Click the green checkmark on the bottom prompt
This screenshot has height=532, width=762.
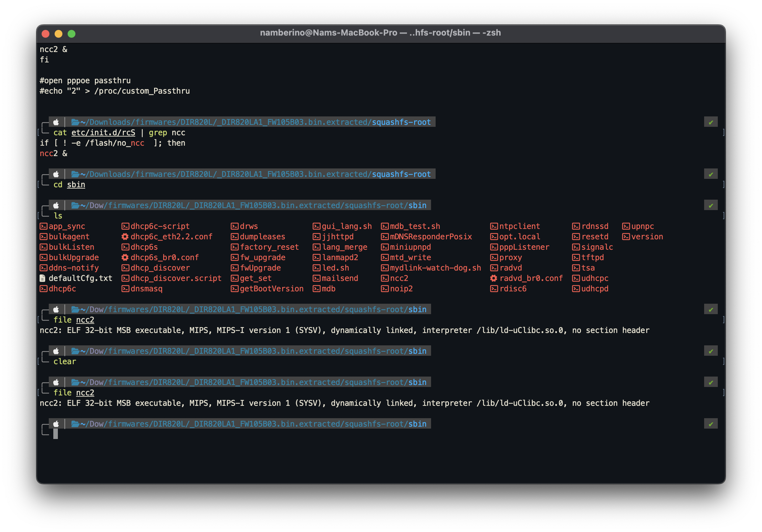[711, 424]
